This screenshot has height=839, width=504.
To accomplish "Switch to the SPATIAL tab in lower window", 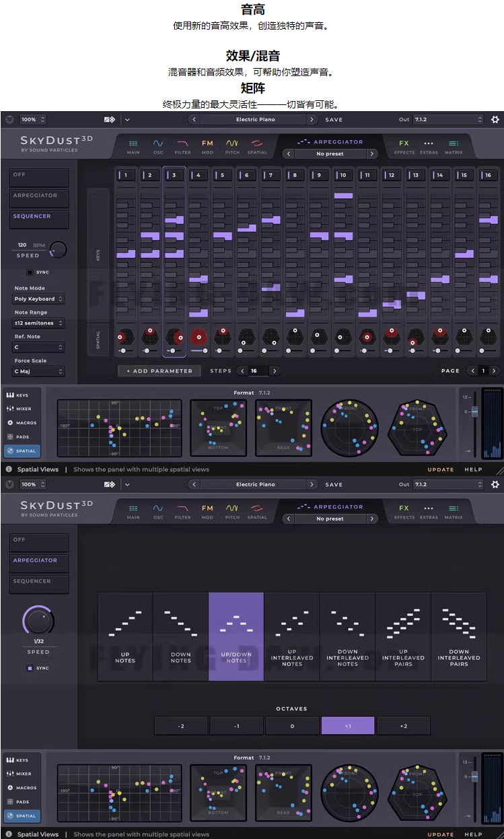I will [257, 511].
